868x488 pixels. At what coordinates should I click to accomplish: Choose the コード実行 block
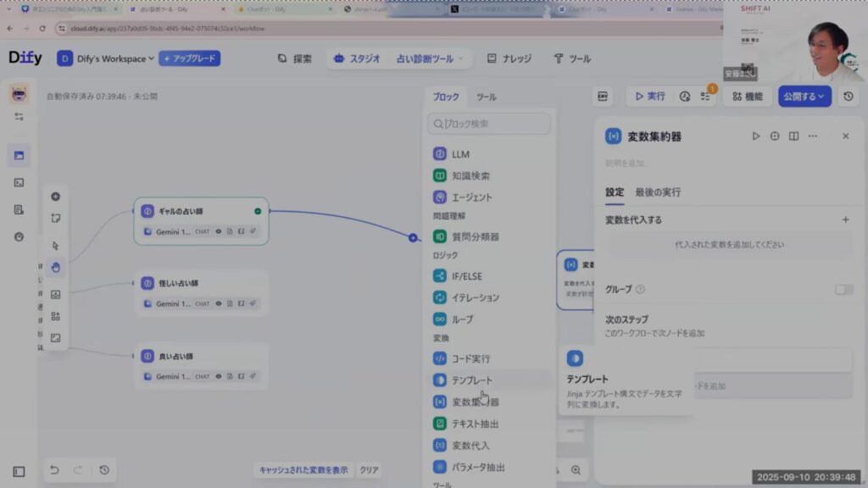pos(470,358)
